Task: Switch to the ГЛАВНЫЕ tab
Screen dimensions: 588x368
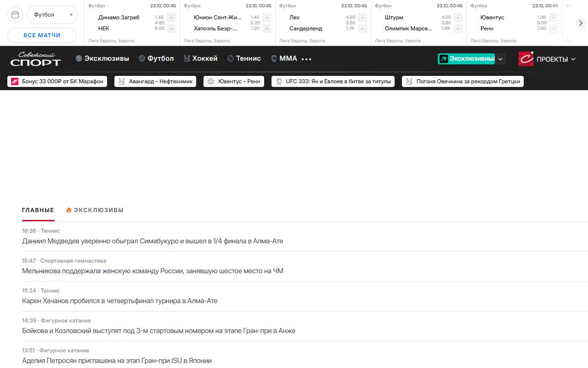Action: click(x=38, y=210)
